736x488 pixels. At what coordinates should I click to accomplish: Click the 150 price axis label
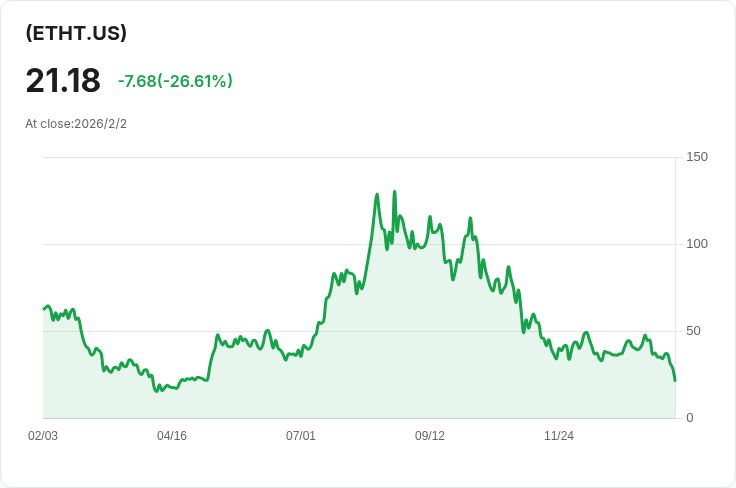(x=697, y=157)
